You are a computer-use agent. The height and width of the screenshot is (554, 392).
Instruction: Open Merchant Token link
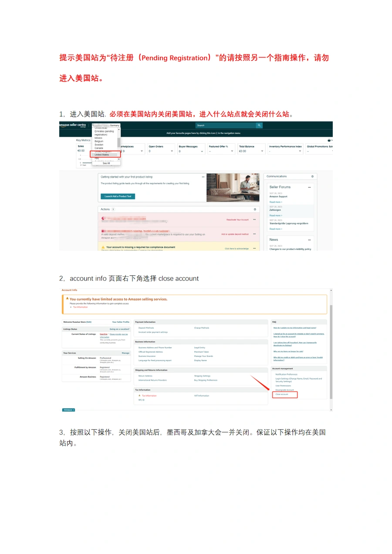[201, 352]
